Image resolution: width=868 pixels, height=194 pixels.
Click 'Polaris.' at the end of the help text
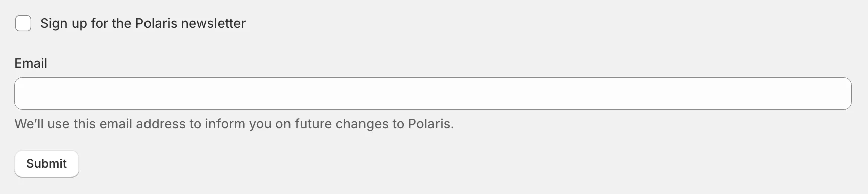point(431,124)
